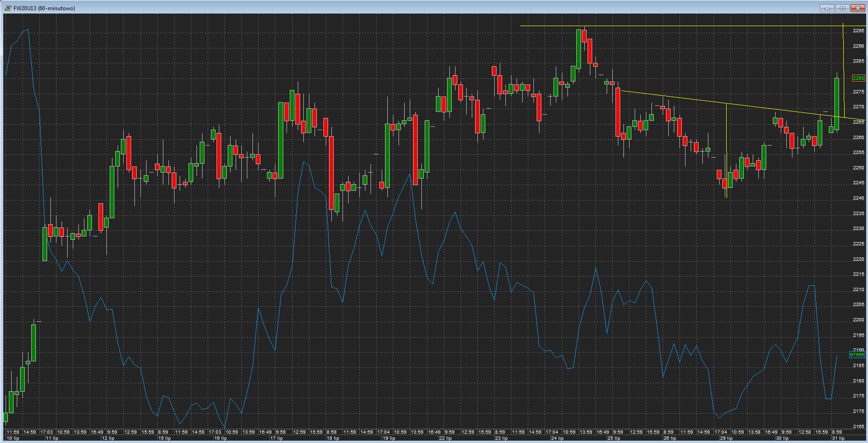Click the 2200 price axis label
This screenshot has width=868, height=443.
(858, 320)
